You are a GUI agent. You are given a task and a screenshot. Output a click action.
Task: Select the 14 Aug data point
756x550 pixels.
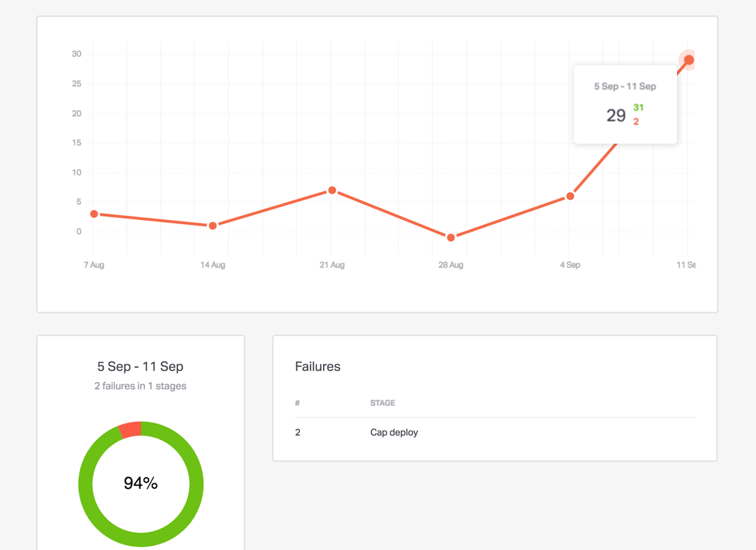(x=212, y=225)
